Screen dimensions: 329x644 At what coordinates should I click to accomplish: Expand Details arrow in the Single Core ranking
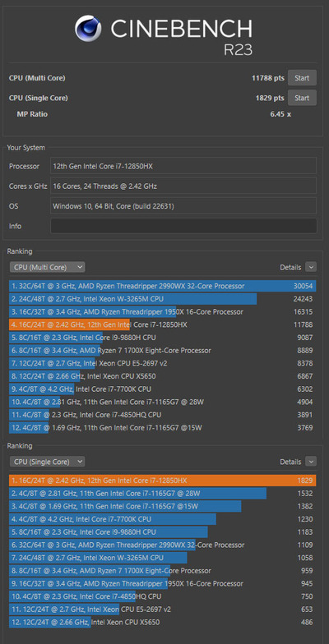(311, 462)
